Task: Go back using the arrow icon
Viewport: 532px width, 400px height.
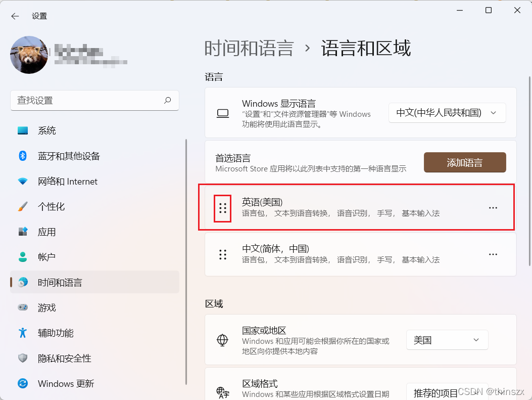Action: (x=15, y=16)
